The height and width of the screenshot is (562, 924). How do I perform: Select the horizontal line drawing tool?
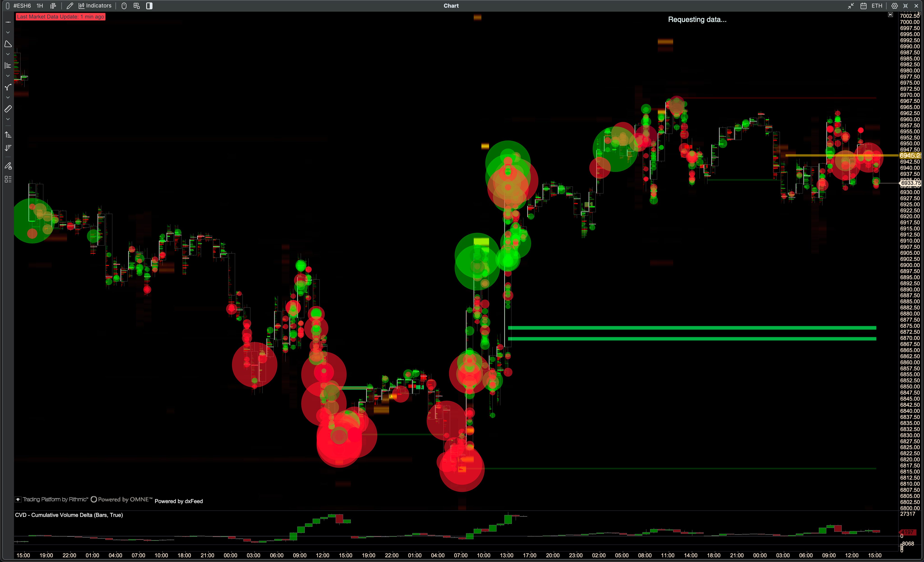(x=8, y=22)
